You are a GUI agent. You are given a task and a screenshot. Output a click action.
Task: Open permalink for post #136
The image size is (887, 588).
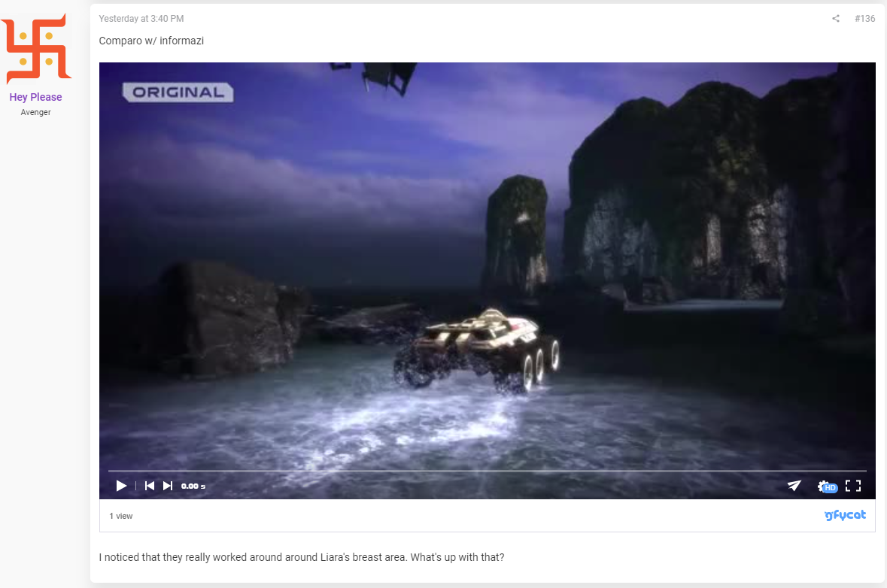coord(865,19)
